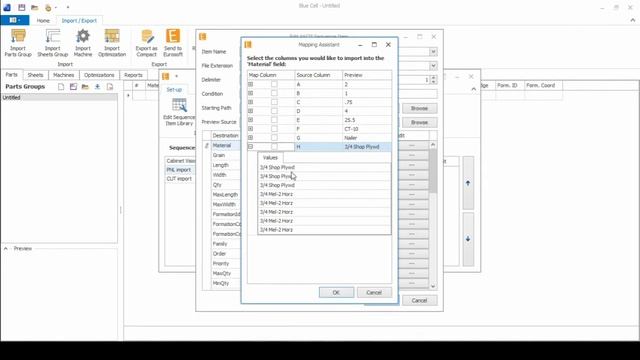Select Import / Export ribbon tab
The width and height of the screenshot is (640, 360).
(x=79, y=20)
